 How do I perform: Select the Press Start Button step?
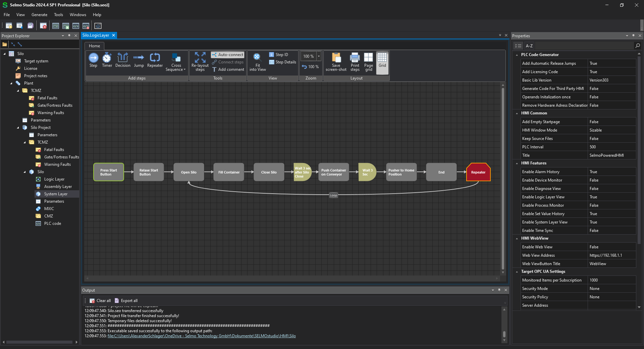pyautogui.click(x=109, y=172)
